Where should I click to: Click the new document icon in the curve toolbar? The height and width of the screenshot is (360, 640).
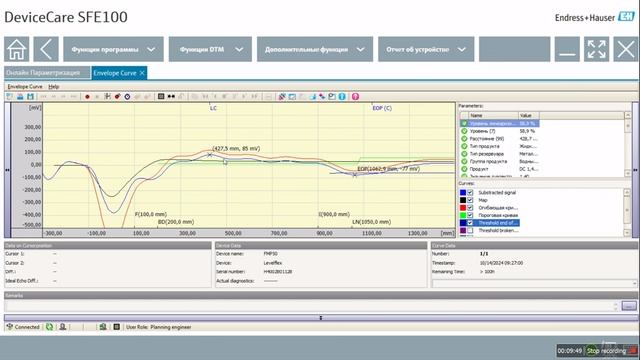pyautogui.click(x=9, y=97)
